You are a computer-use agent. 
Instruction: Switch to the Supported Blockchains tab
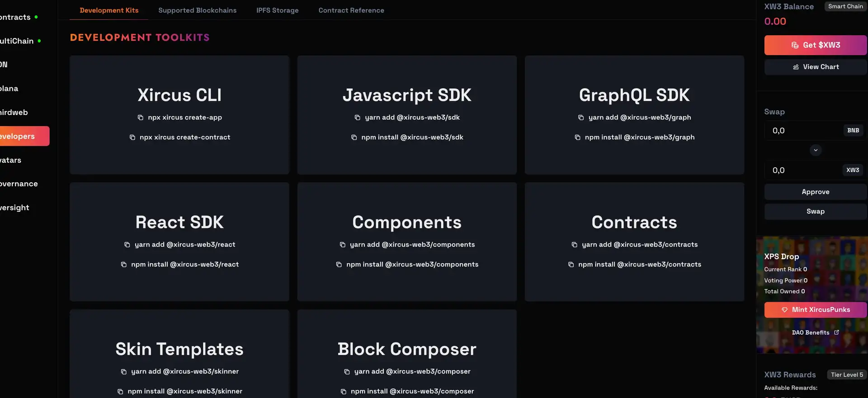click(197, 10)
